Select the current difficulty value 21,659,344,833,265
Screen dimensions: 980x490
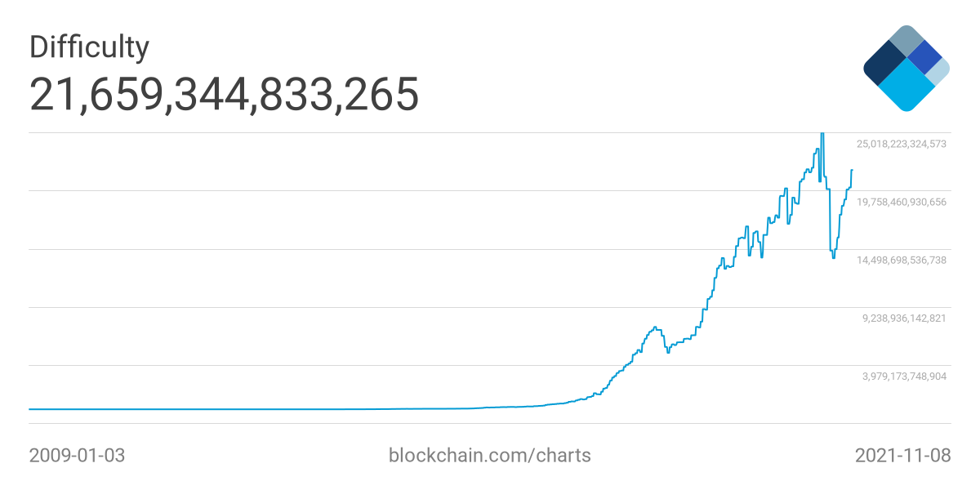[224, 95]
